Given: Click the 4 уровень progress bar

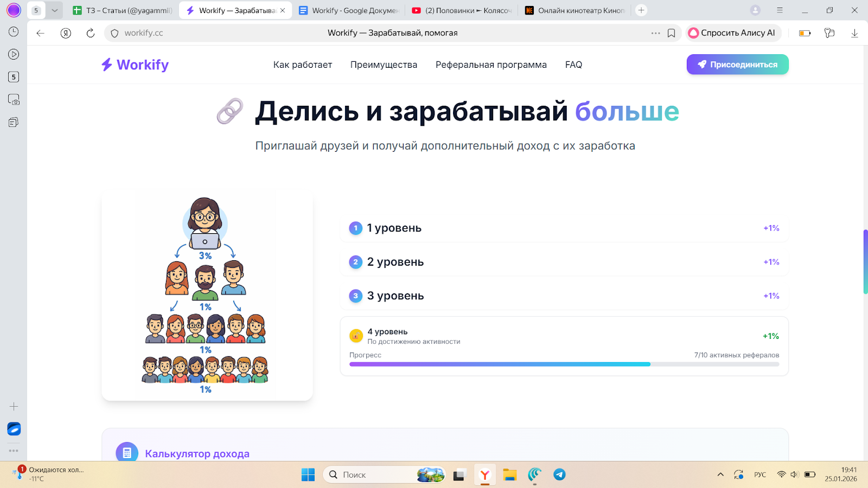Looking at the screenshot, I should coord(564,364).
